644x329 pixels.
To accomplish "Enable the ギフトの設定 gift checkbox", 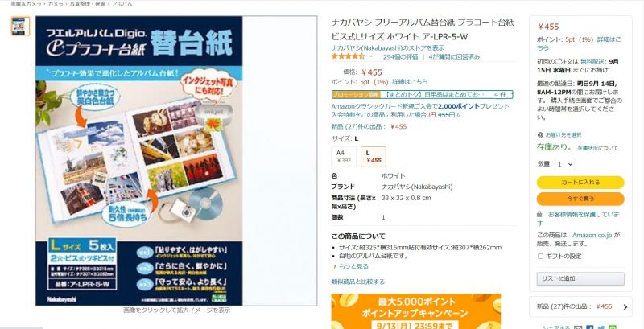I will (x=540, y=257).
